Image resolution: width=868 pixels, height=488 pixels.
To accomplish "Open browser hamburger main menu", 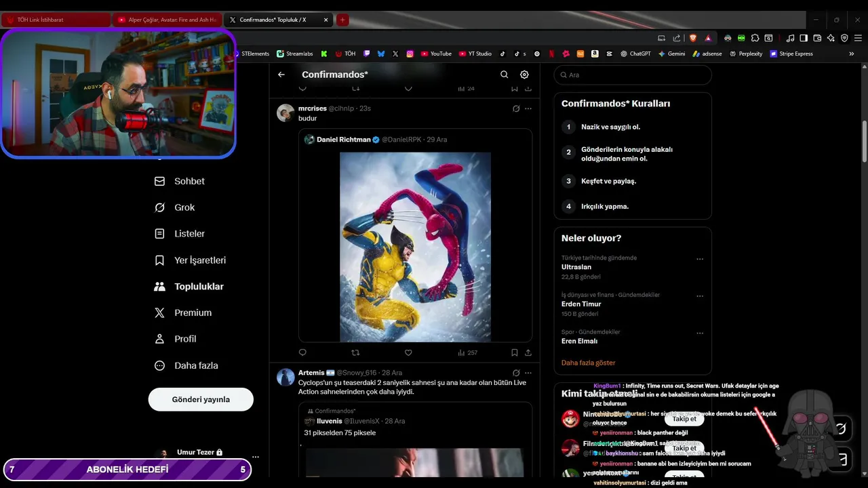I will tap(858, 38).
